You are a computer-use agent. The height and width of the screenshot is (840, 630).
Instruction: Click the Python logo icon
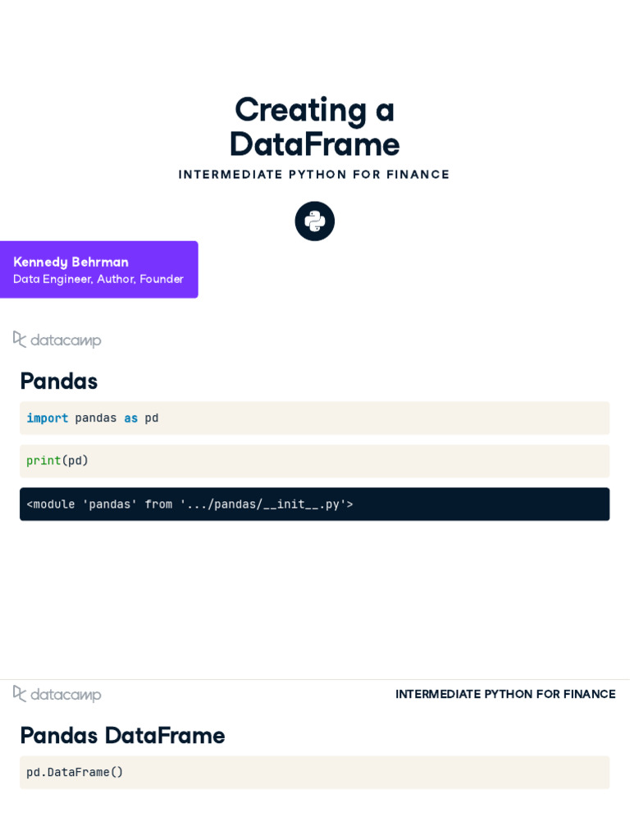coord(314,221)
